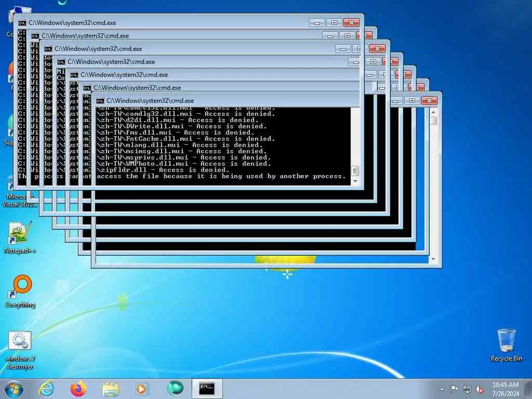Select the windows 7 destroyer desktop icon
Screen dimensions: 532x399
pyautogui.click(x=20, y=351)
